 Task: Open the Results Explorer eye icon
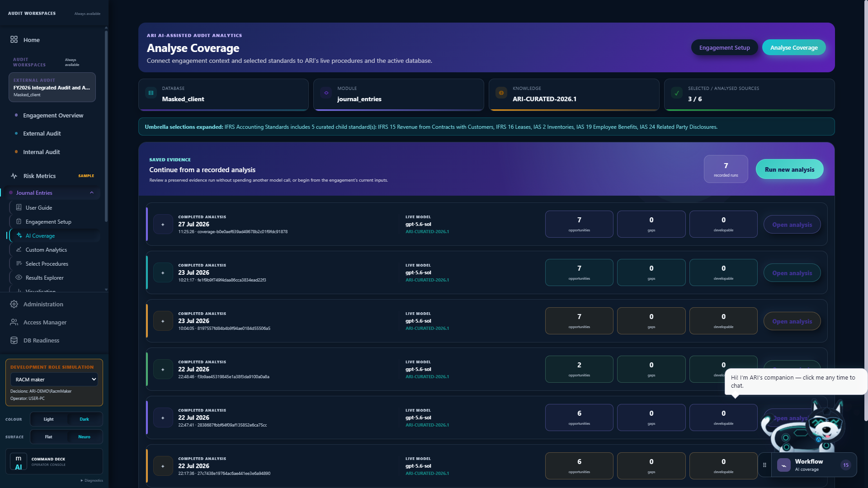coord(19,277)
